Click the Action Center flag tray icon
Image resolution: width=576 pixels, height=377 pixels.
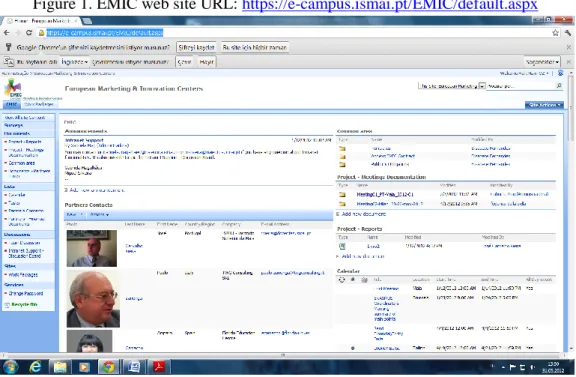click(513, 367)
